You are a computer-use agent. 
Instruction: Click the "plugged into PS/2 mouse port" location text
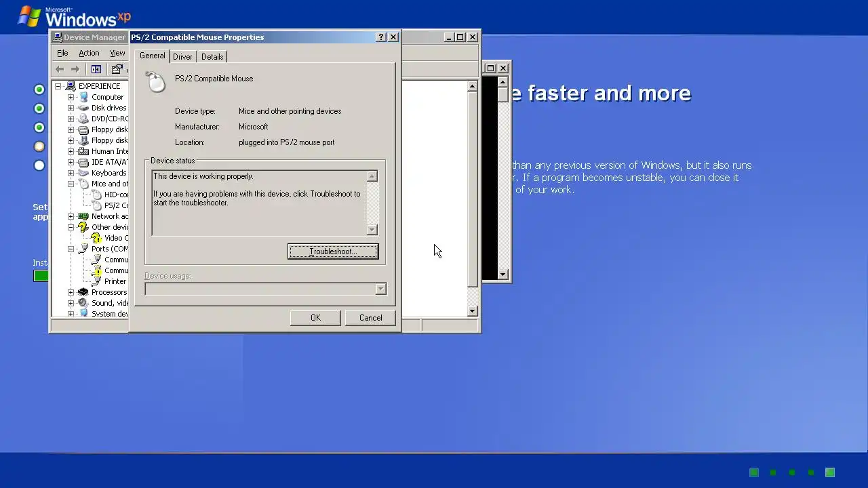point(286,142)
